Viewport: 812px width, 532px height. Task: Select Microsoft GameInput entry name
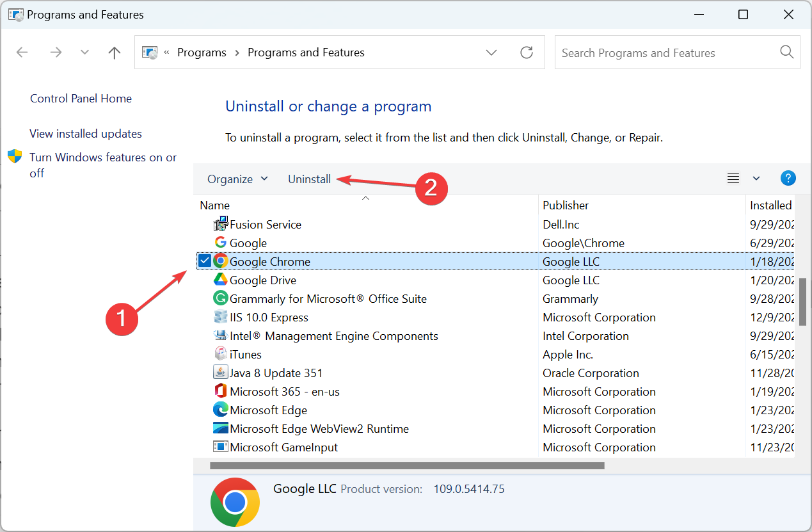tap(284, 447)
